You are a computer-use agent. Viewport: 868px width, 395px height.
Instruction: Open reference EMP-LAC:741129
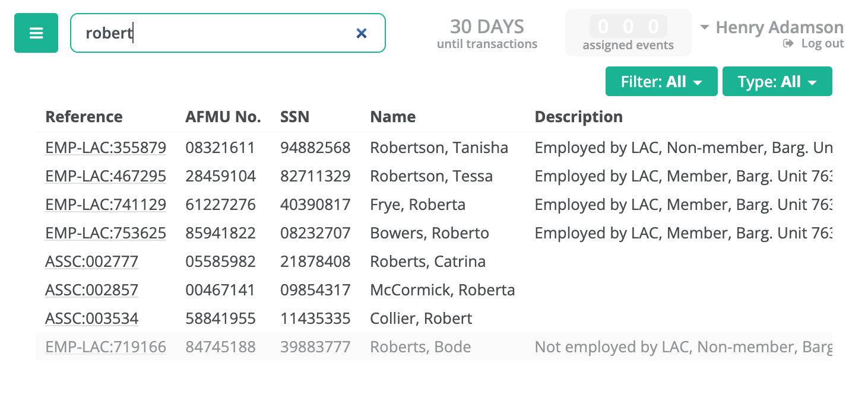106,205
